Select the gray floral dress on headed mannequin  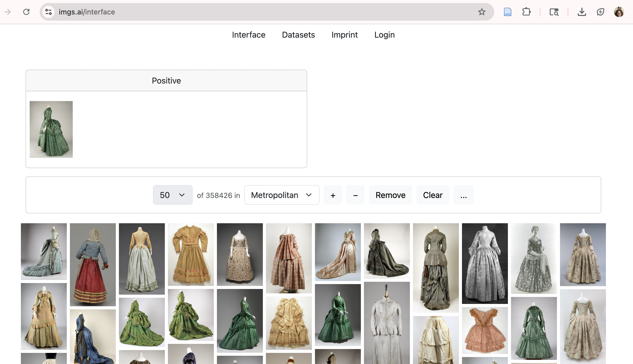[534, 258]
